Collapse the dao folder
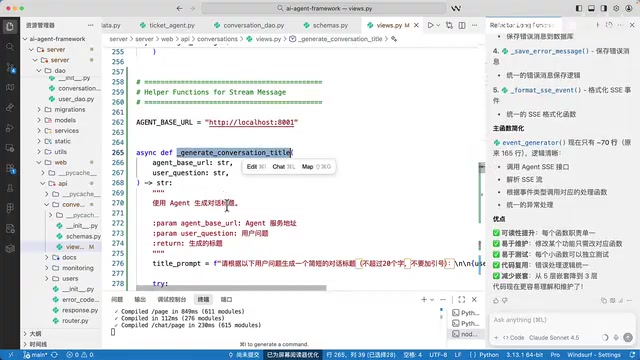Image resolution: width=640 pixels, height=360 pixels. click(39, 70)
